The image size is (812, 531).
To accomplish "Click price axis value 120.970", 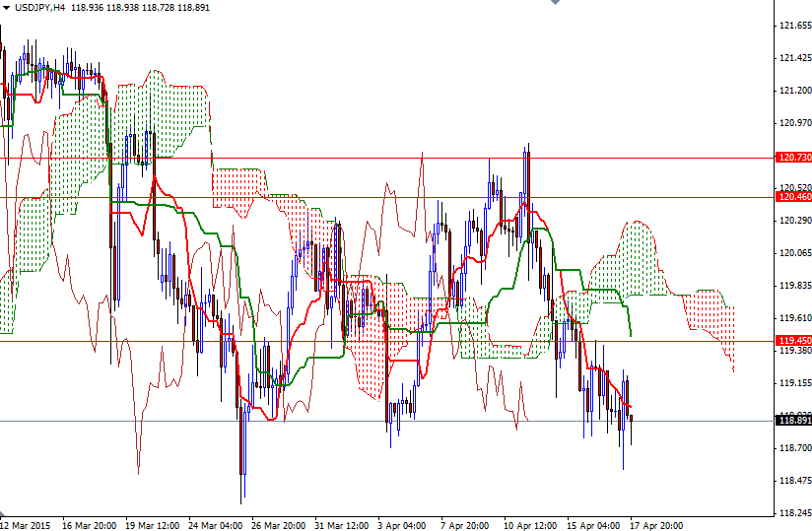I will click(795, 123).
